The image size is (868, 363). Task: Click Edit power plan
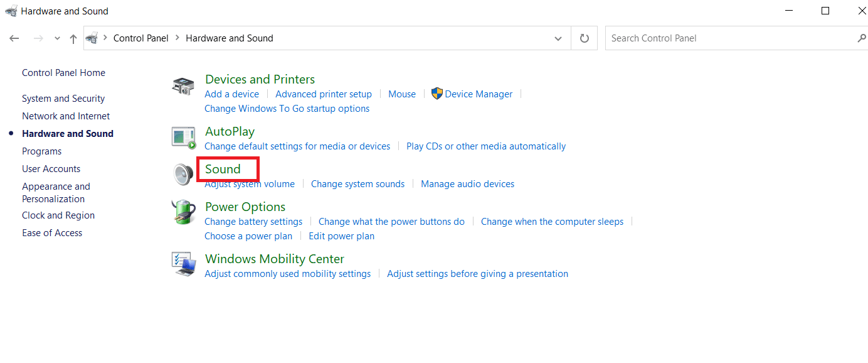pos(341,236)
